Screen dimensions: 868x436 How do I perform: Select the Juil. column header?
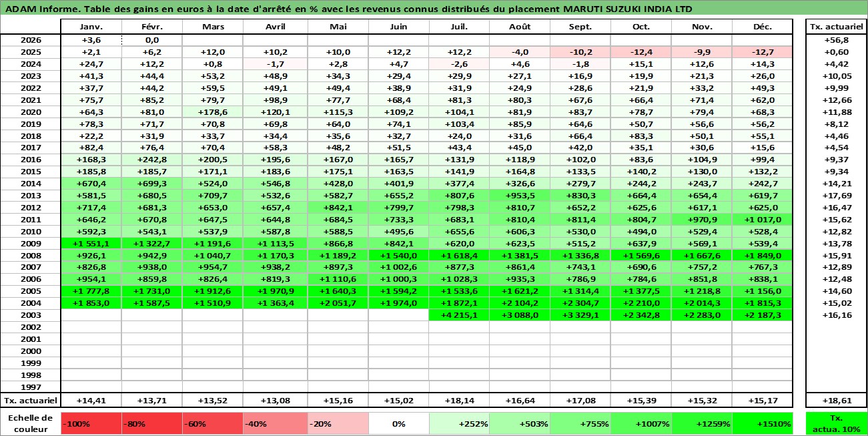[459, 27]
